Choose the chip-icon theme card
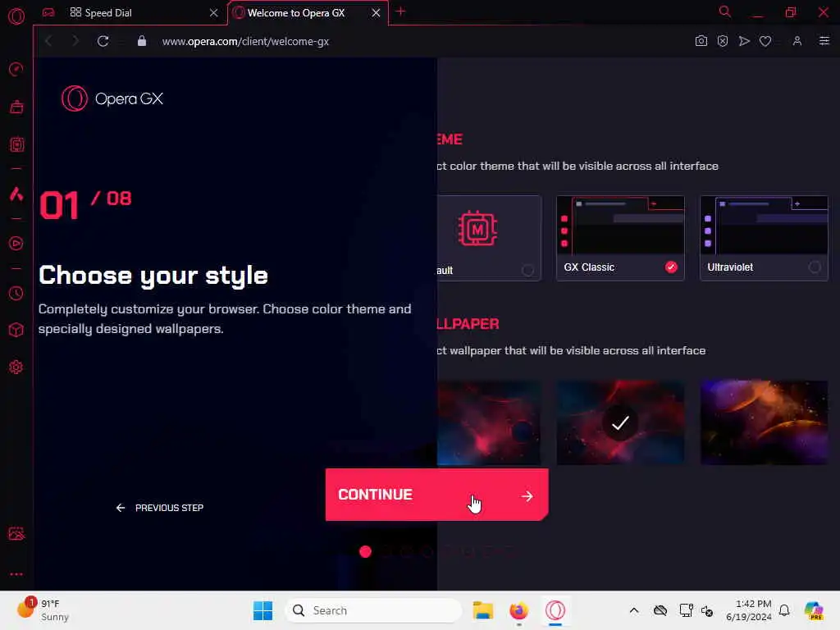The image size is (840, 630). tap(489, 238)
